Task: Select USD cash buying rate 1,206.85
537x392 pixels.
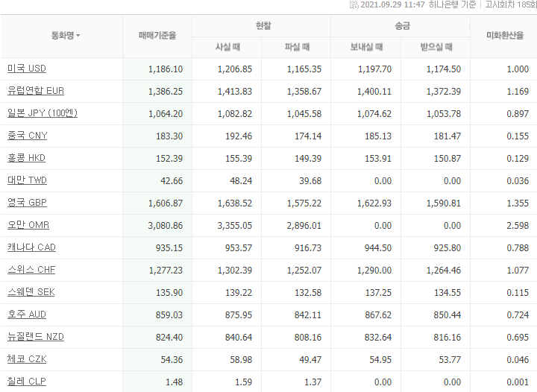Action: coord(235,69)
